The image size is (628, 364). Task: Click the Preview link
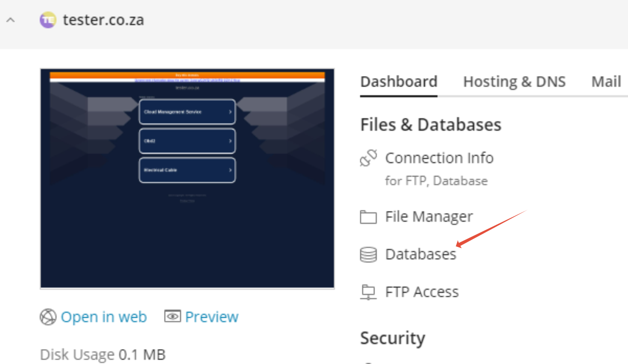212,317
